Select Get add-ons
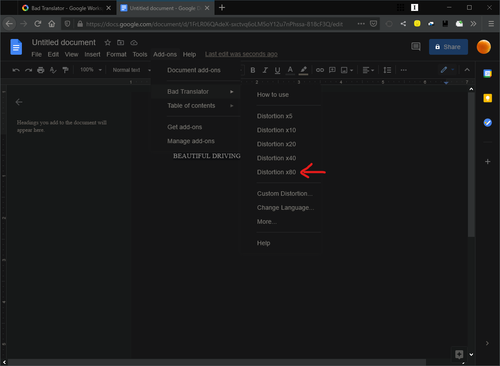The image size is (500, 366). tap(196, 127)
